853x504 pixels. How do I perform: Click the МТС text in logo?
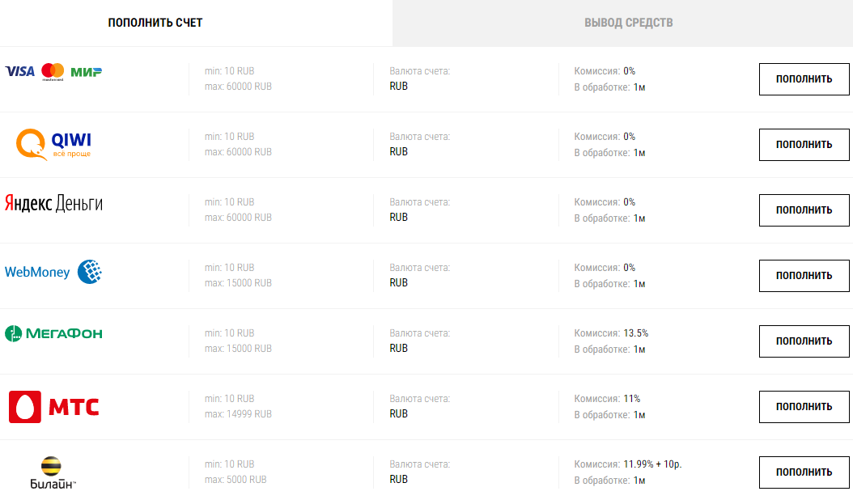[74, 407]
